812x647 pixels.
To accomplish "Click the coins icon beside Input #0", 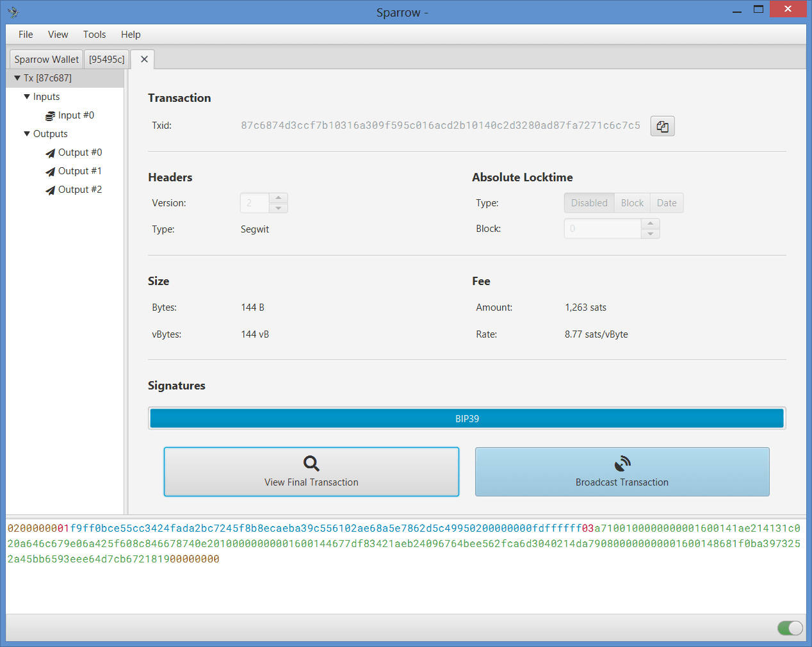I will pyautogui.click(x=50, y=116).
